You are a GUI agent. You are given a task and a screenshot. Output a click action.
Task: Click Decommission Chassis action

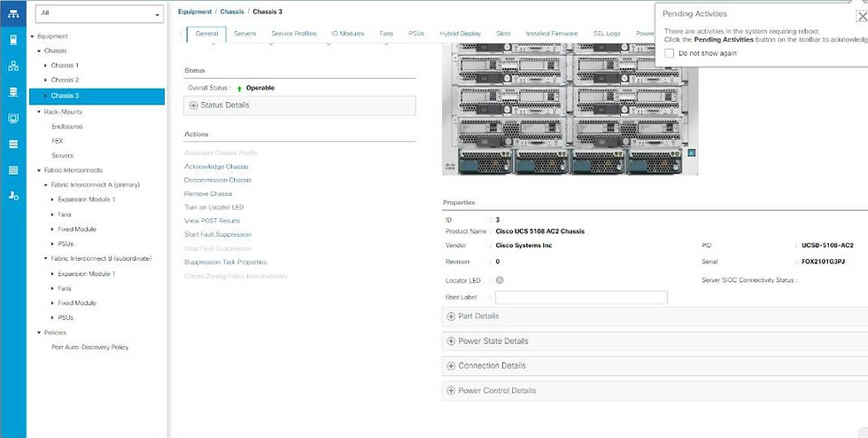(218, 180)
